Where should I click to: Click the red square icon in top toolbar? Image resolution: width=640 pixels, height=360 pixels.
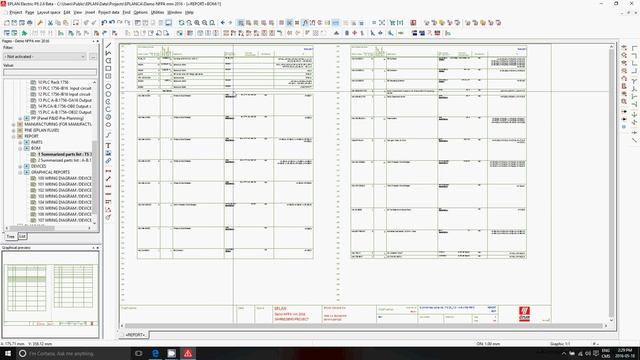[x=413, y=23]
